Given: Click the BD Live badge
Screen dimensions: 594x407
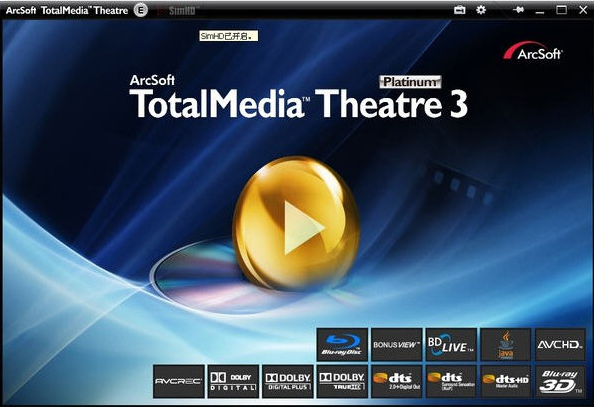Looking at the screenshot, I should point(451,344).
